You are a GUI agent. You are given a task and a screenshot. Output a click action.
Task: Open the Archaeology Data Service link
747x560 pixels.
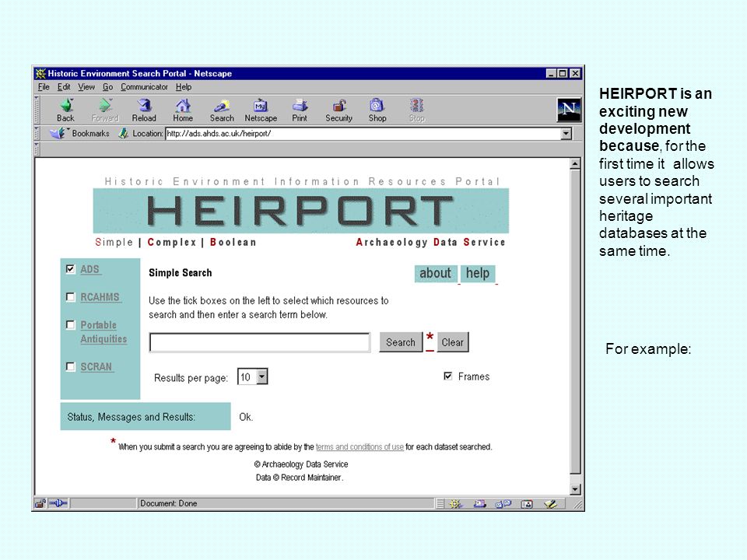coord(430,242)
